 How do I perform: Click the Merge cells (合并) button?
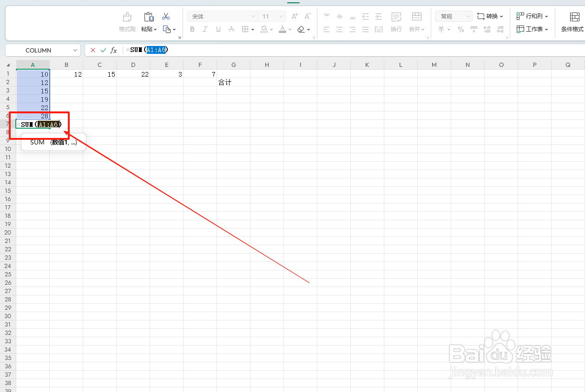click(417, 22)
